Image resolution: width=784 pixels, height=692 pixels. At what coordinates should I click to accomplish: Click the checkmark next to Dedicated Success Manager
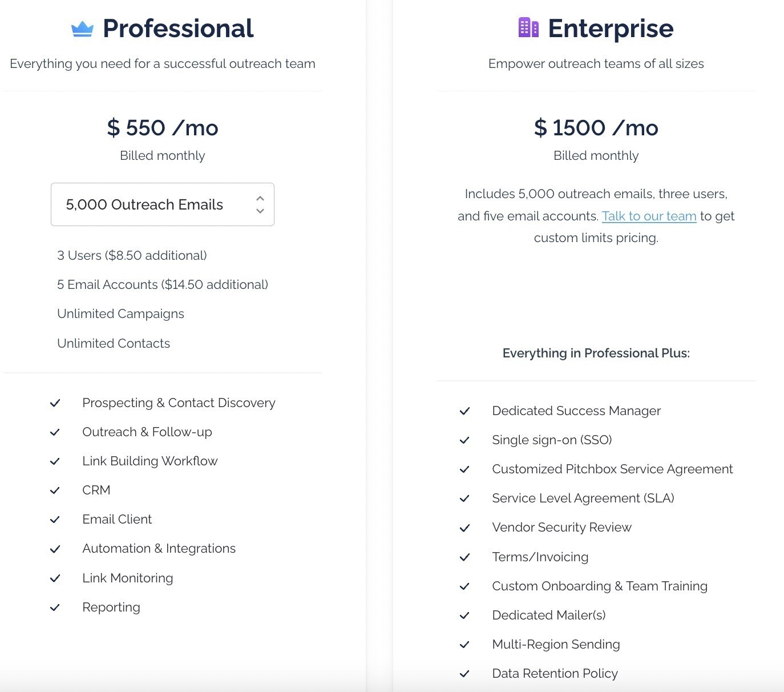click(465, 411)
